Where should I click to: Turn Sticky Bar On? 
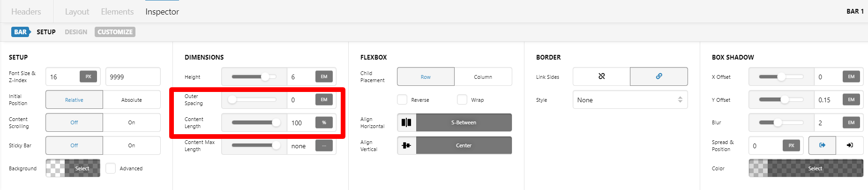[x=132, y=145]
